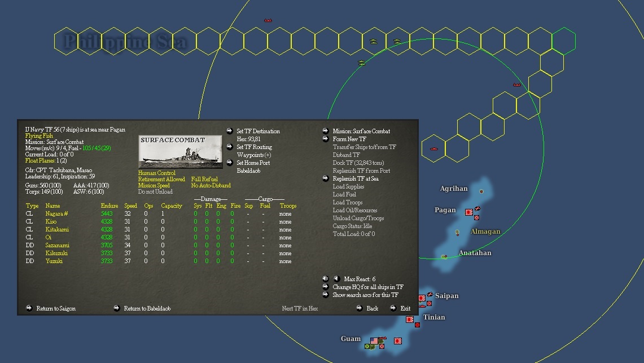Viewport: 644px width, 363px height.
Task: Open ship details for Oi
Action: click(x=49, y=237)
